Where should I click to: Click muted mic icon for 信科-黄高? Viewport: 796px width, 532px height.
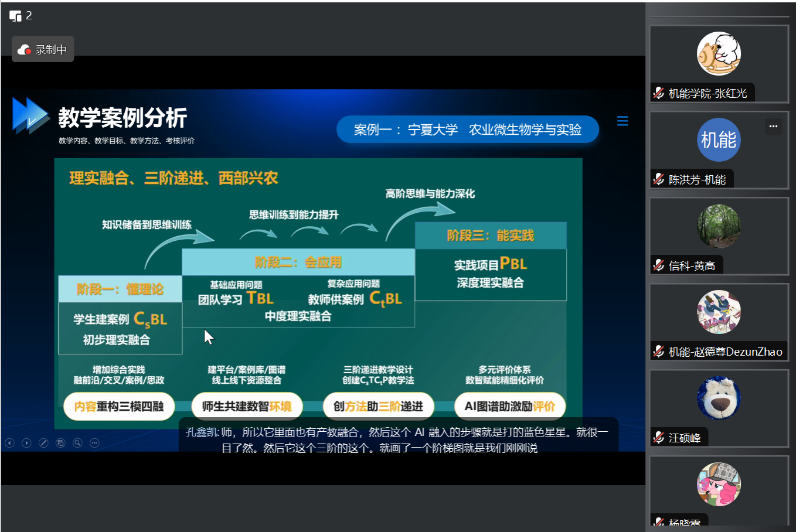[659, 265]
